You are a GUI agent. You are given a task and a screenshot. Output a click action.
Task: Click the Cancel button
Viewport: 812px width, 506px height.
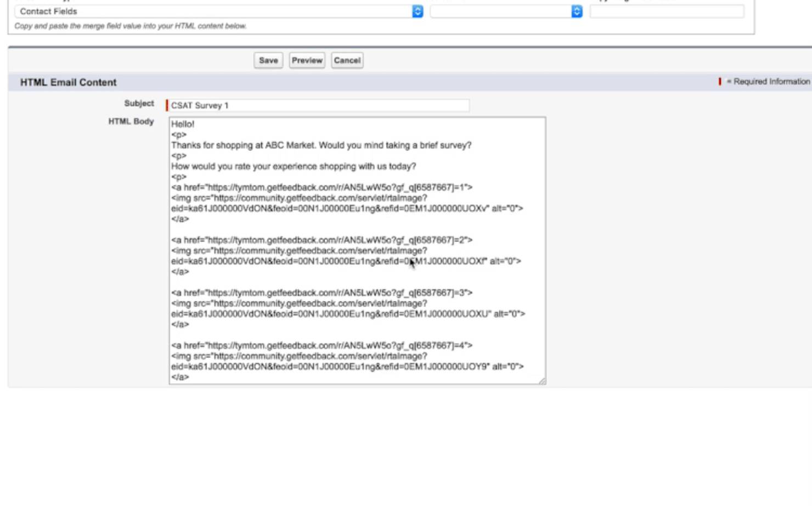pyautogui.click(x=347, y=60)
